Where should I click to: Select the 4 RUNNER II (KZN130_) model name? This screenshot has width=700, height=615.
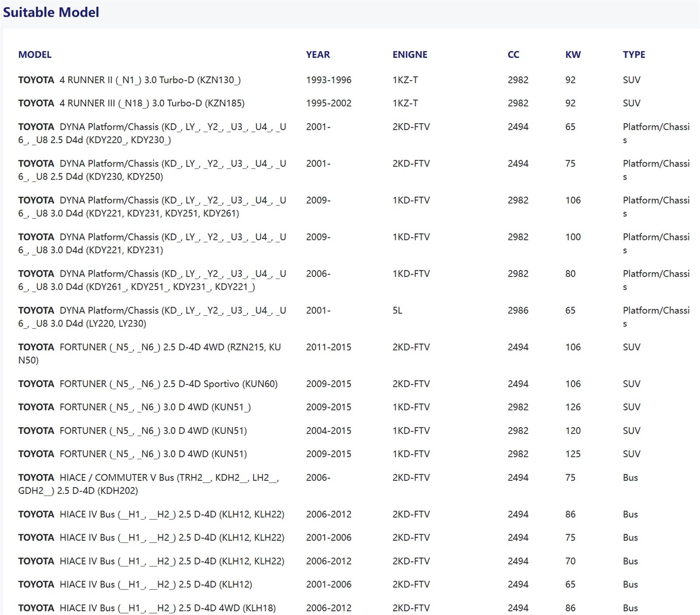(x=129, y=80)
